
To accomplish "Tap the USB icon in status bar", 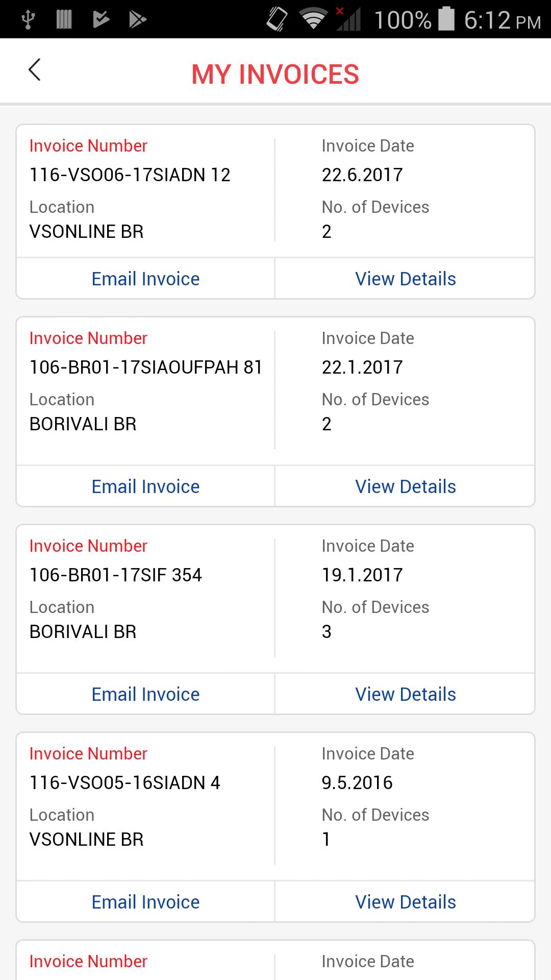I will [x=28, y=19].
